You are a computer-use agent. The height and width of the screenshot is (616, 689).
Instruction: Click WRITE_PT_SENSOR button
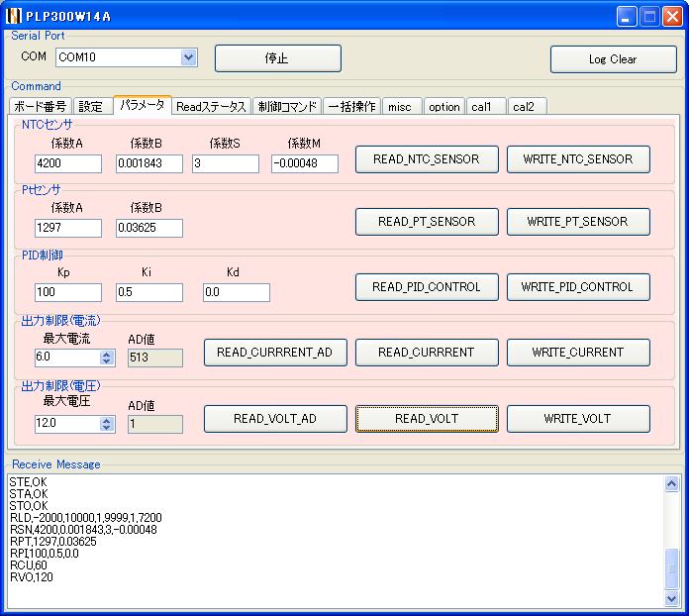(578, 222)
